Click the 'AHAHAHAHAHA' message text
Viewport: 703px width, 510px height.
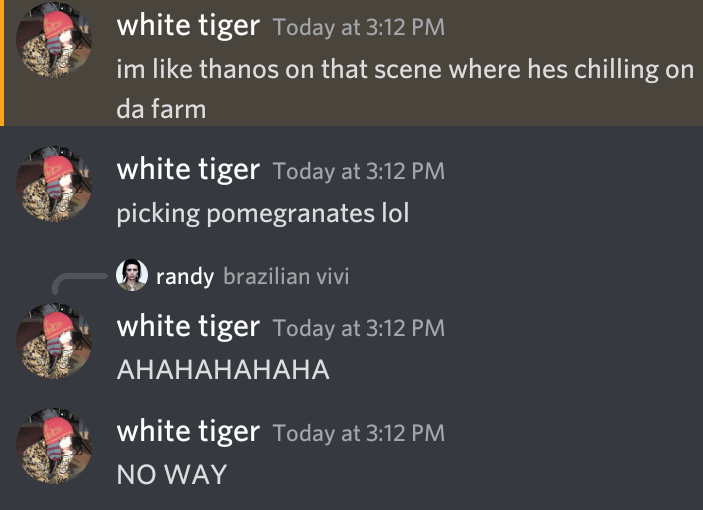223,370
